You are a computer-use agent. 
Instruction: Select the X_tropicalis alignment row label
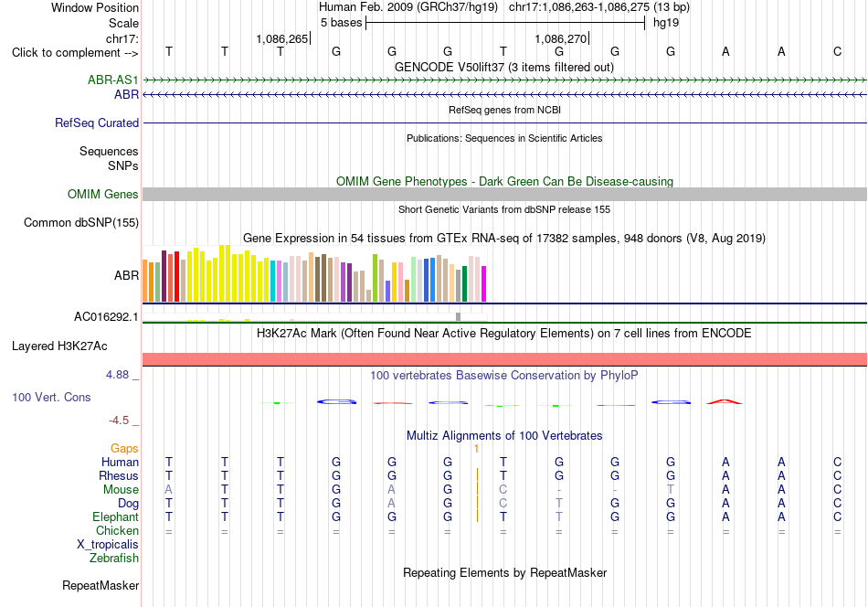(108, 545)
